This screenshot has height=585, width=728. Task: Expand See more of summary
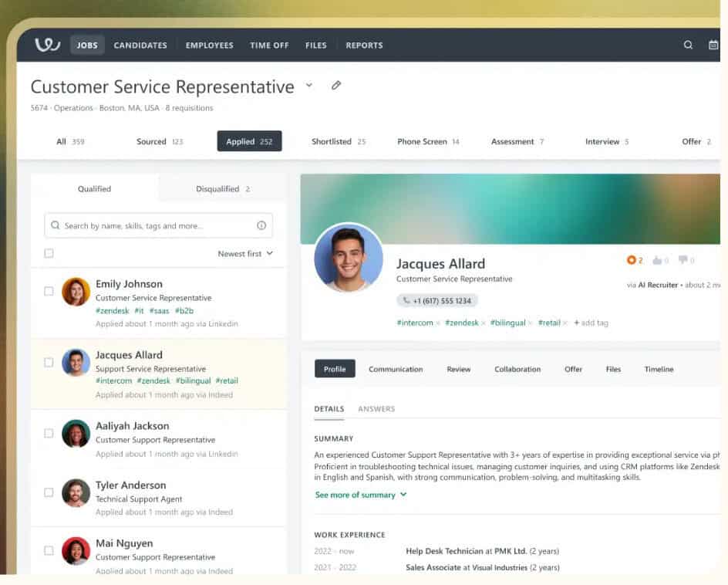360,495
